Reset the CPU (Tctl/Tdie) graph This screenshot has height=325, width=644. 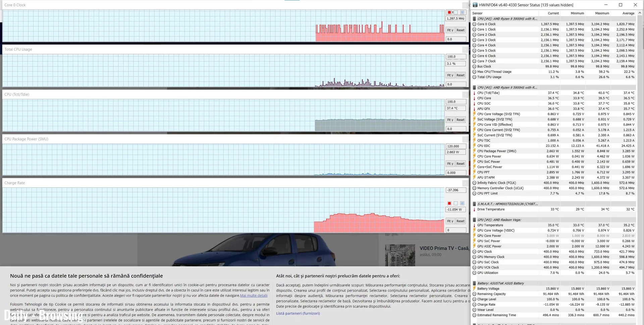(461, 120)
